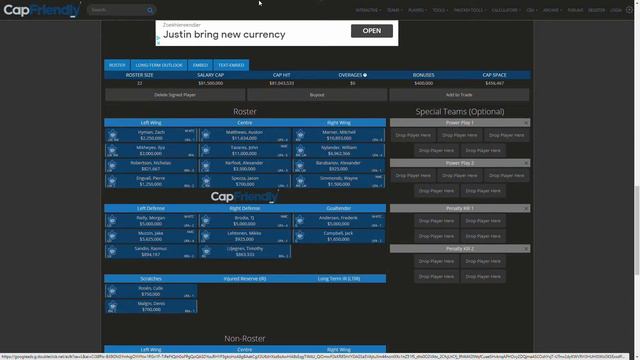Image resolution: width=640 pixels, height=360 pixels.
Task: Open the TOOLS dropdown menu
Action: coord(440,10)
